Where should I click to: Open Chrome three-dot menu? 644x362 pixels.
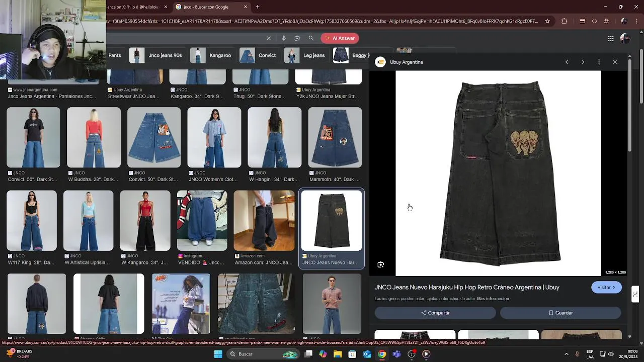[636, 21]
